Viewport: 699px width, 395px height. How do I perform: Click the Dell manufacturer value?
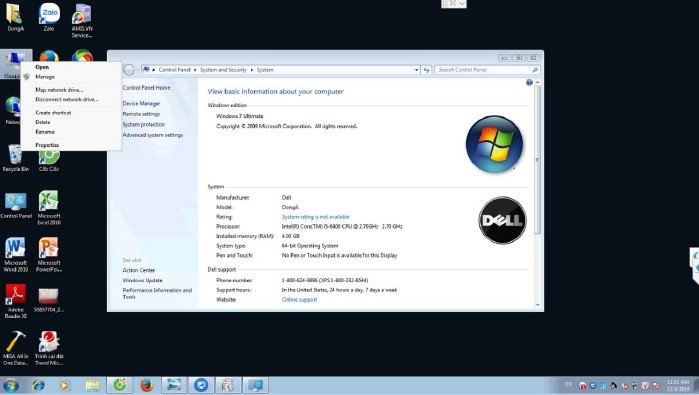[286, 198]
